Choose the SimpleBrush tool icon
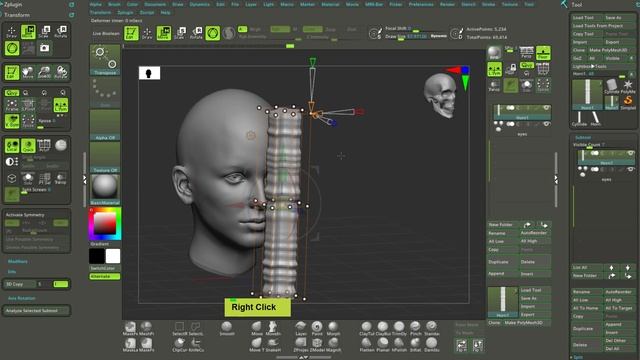Image resolution: width=640 pixels, height=360 pixels. coord(628,102)
